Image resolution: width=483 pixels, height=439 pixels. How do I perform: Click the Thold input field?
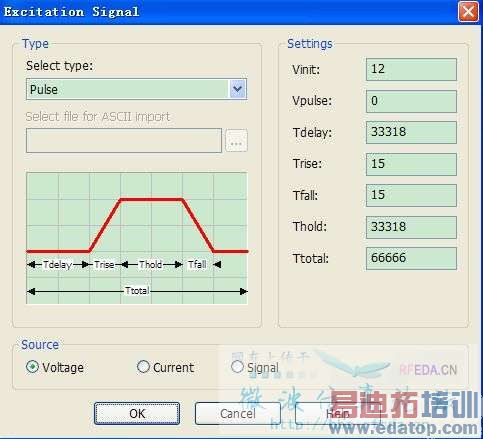[411, 227]
